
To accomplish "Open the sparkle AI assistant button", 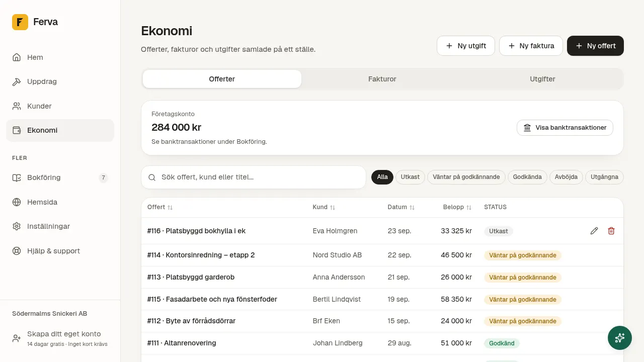I will point(620,338).
